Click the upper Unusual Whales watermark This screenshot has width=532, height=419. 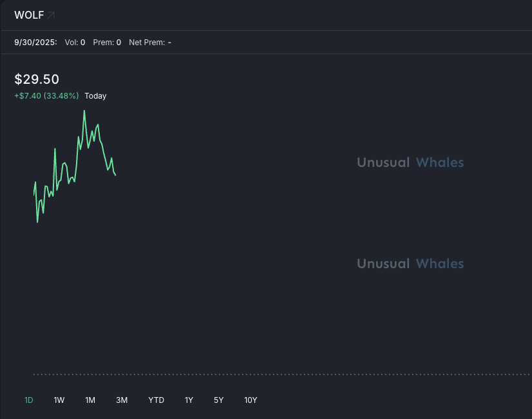410,162
